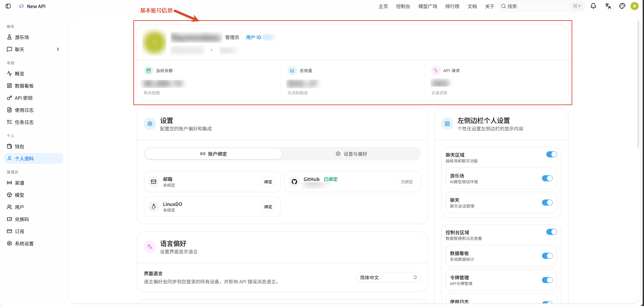Open 任务日志 sidebar item

pos(34,122)
